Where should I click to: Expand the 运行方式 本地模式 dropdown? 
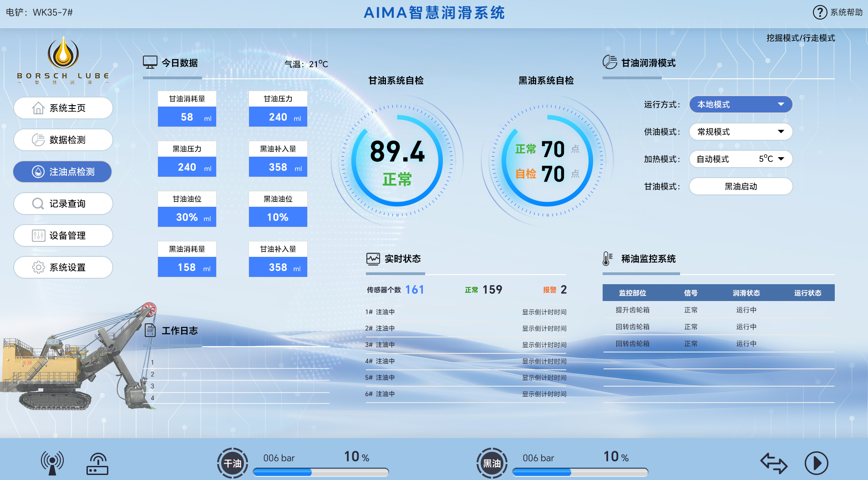[741, 104]
